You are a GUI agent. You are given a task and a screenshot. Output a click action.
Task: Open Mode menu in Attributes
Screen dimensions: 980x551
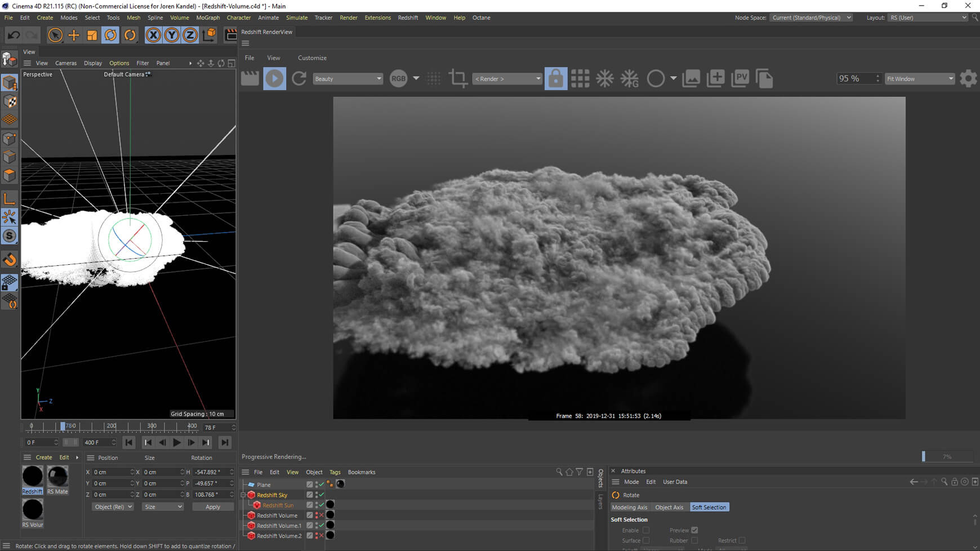tap(631, 482)
